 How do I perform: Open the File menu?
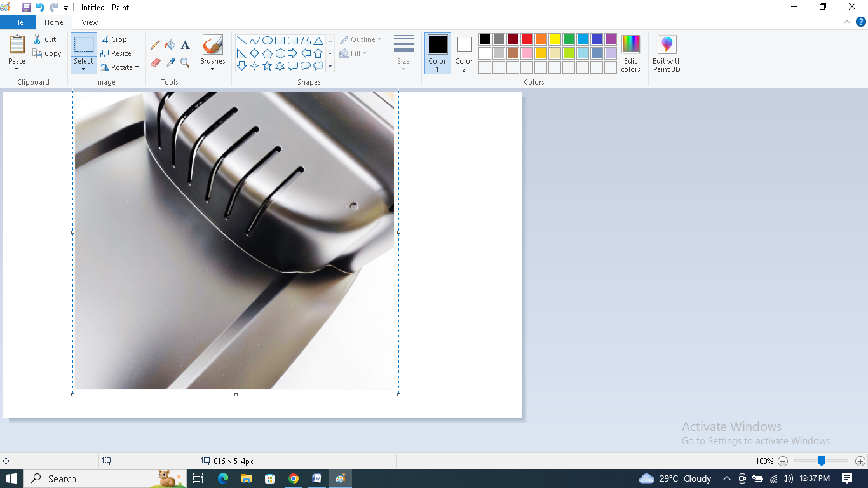click(x=18, y=22)
